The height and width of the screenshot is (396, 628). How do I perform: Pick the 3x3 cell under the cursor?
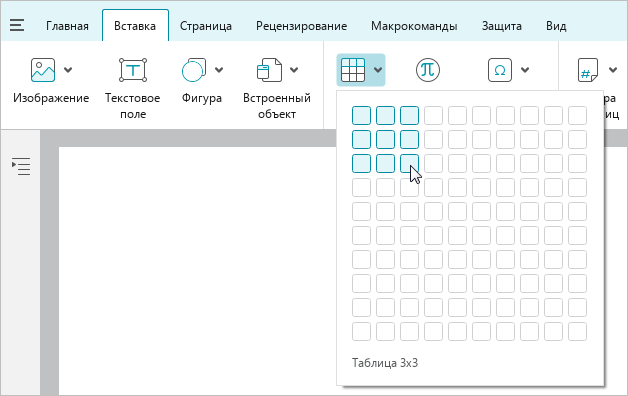(409, 163)
